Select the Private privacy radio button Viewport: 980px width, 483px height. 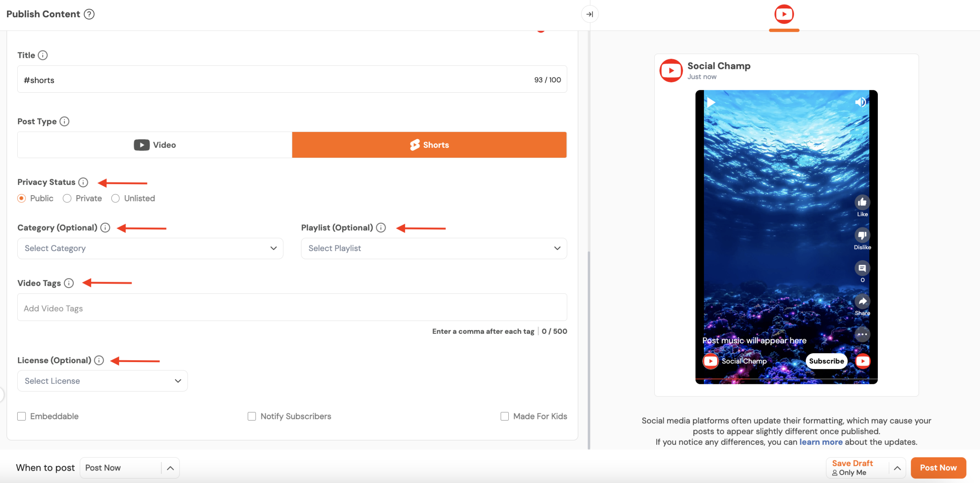67,198
